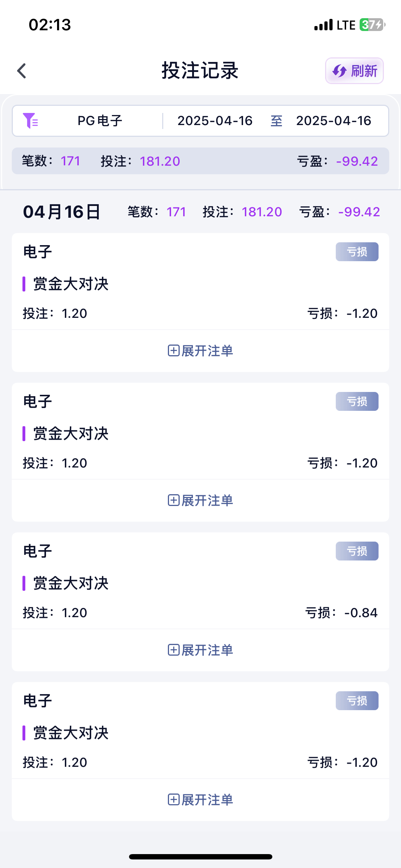This screenshot has width=401, height=868.
Task: Expand the first bet's 展开注单
Action: [x=200, y=351]
